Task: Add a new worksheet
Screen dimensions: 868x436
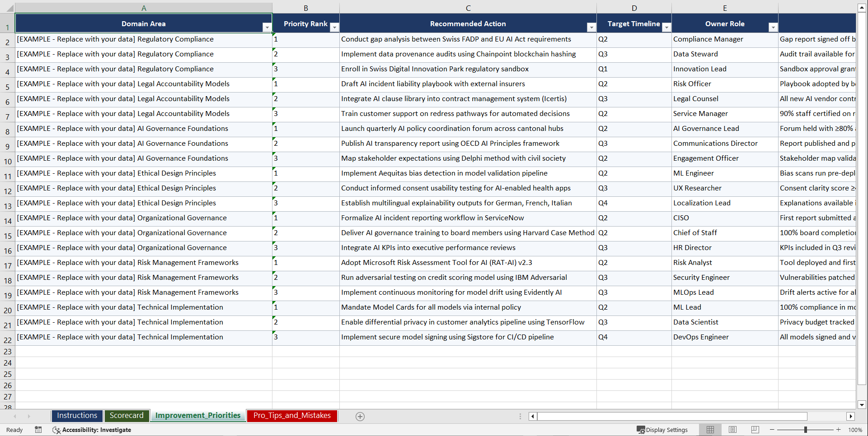Action: pyautogui.click(x=360, y=416)
